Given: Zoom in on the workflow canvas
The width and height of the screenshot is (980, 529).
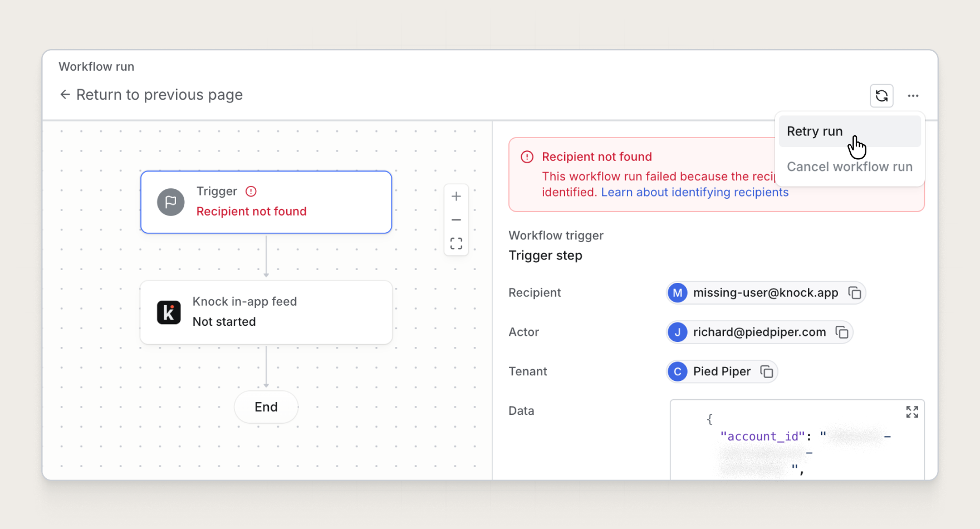Looking at the screenshot, I should tap(456, 196).
